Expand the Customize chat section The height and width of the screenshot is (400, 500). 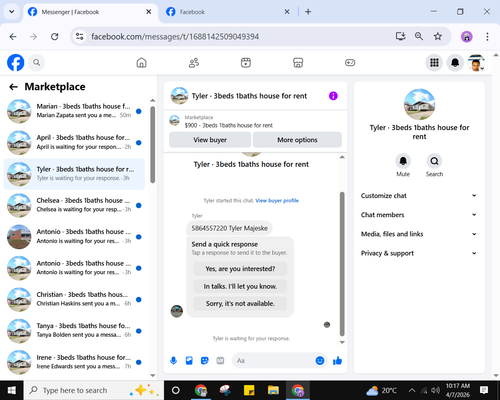(x=419, y=196)
